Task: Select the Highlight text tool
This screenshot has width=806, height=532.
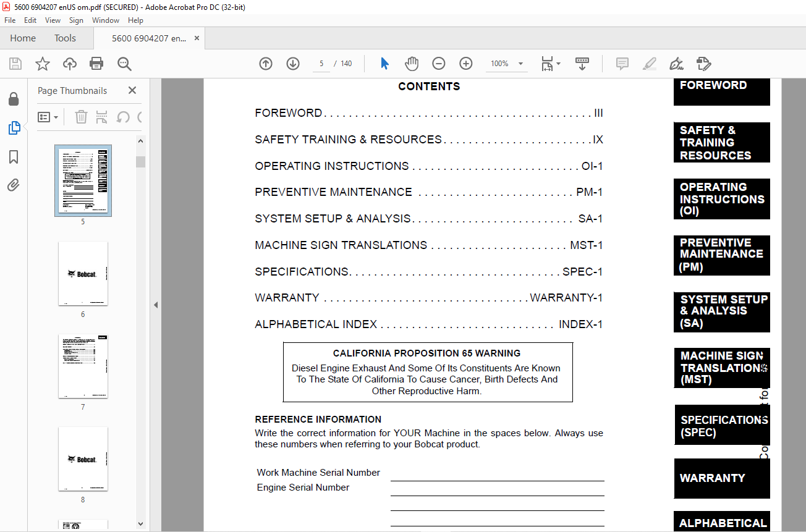Action: pyautogui.click(x=650, y=64)
